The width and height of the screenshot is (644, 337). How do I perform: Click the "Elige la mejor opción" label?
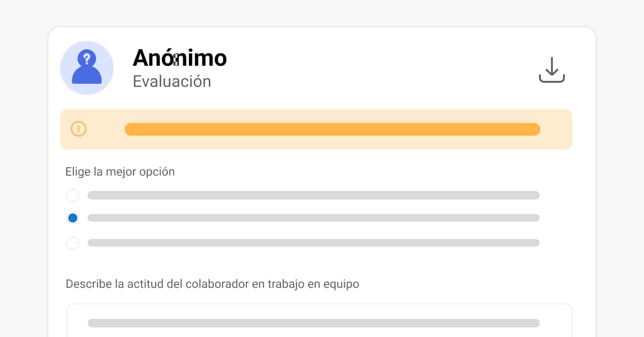pyautogui.click(x=120, y=172)
